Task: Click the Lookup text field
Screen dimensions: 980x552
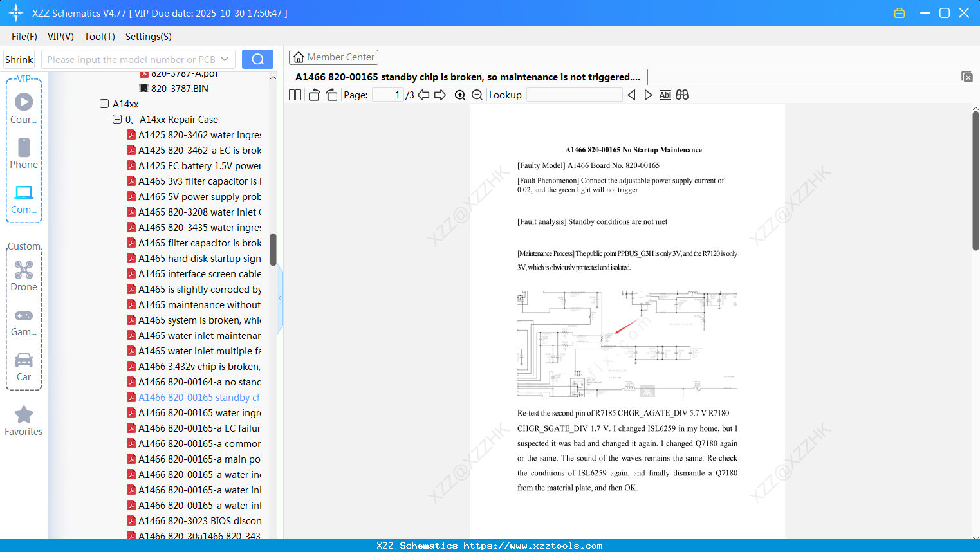Action: pyautogui.click(x=575, y=95)
